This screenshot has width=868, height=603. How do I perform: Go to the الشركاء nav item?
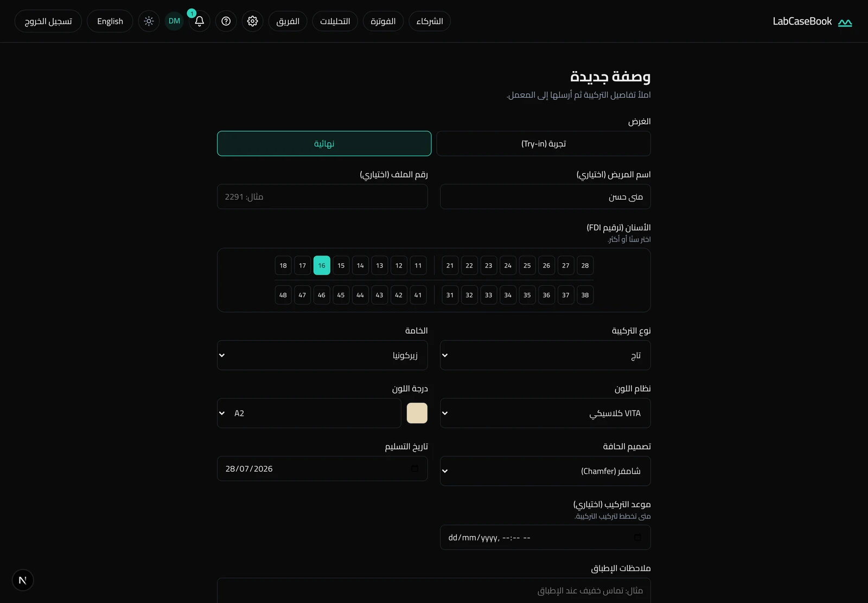[430, 21]
